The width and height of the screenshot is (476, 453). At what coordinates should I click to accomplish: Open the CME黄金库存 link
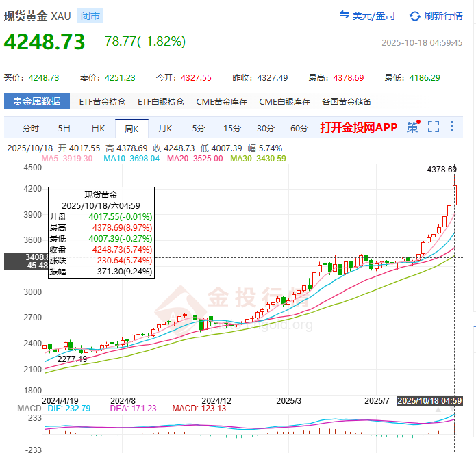[222, 101]
